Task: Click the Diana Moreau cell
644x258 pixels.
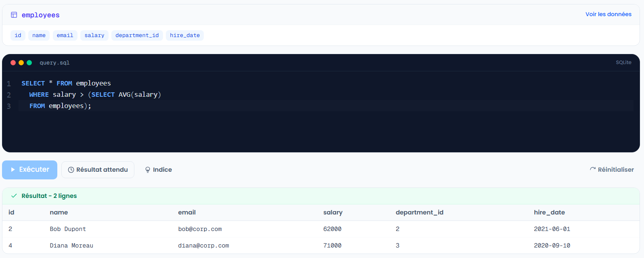Action: [x=71, y=246]
